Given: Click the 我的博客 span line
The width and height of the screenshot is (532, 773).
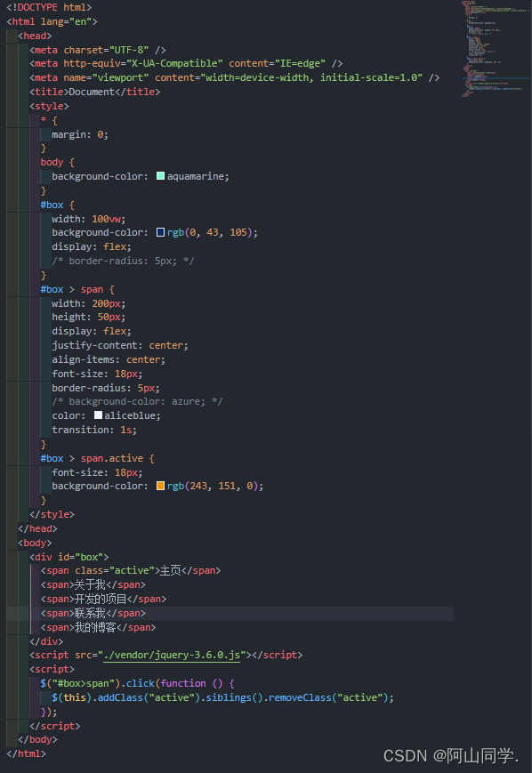Looking at the screenshot, I should coord(98,628).
